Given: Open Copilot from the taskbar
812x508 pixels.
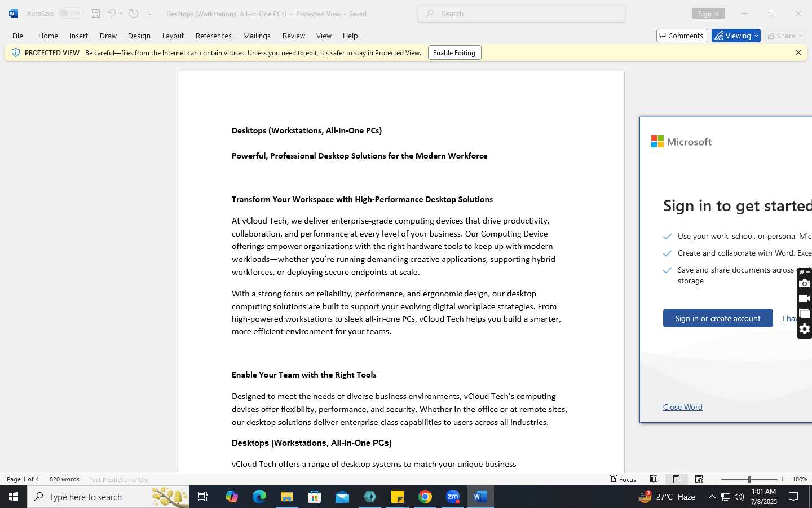Looking at the screenshot, I should click(231, 497).
